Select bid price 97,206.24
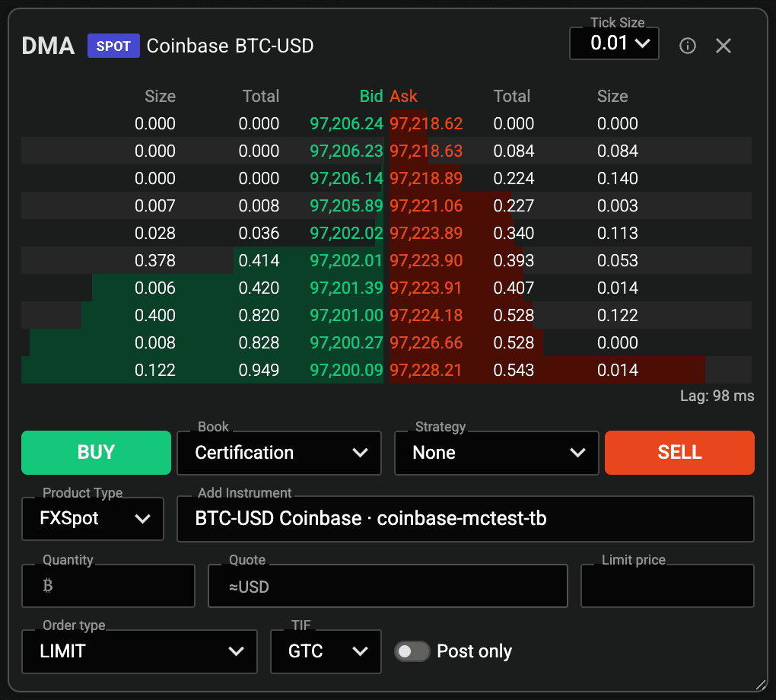The image size is (776, 700). pos(346,124)
